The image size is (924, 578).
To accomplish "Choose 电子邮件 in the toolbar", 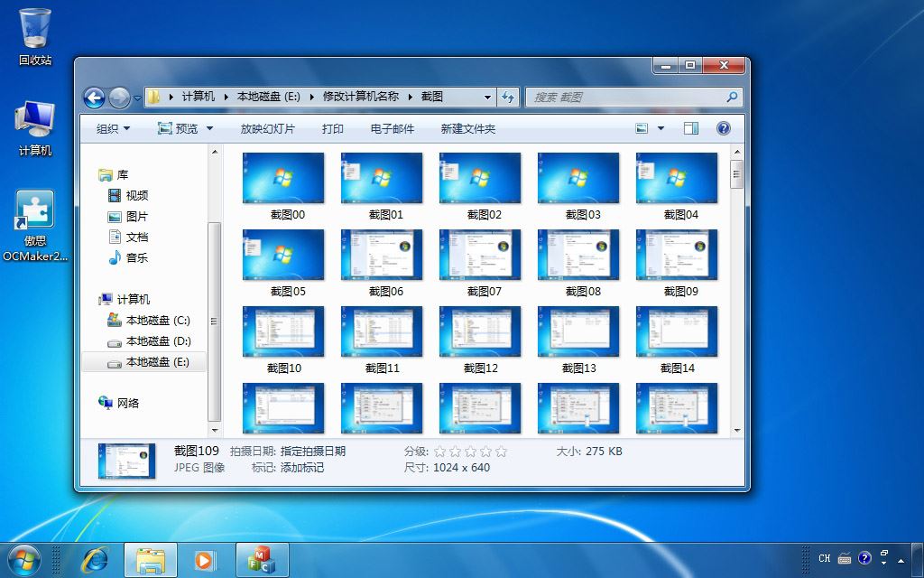I will click(x=393, y=128).
